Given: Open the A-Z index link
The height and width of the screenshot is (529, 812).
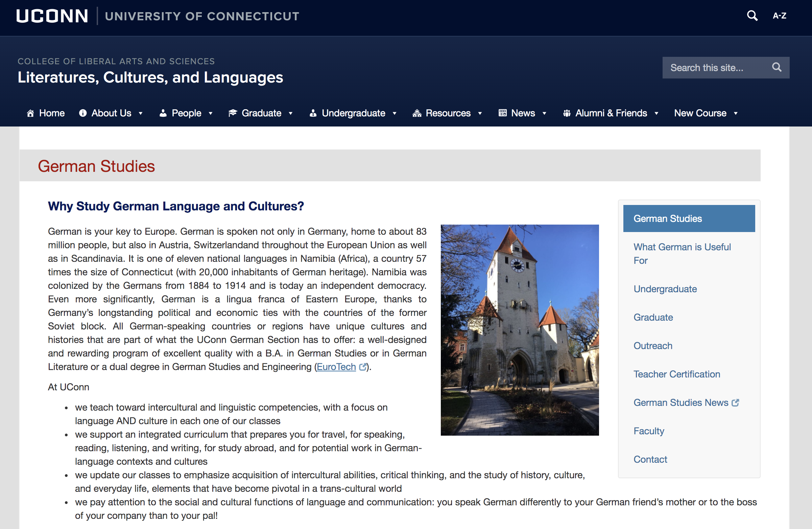Looking at the screenshot, I should point(779,16).
